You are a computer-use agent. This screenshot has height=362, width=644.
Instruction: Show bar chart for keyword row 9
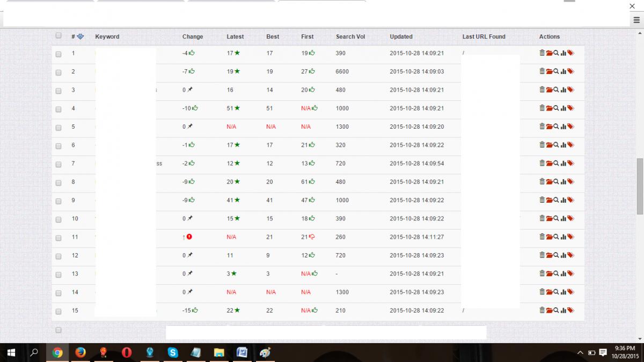(x=563, y=200)
